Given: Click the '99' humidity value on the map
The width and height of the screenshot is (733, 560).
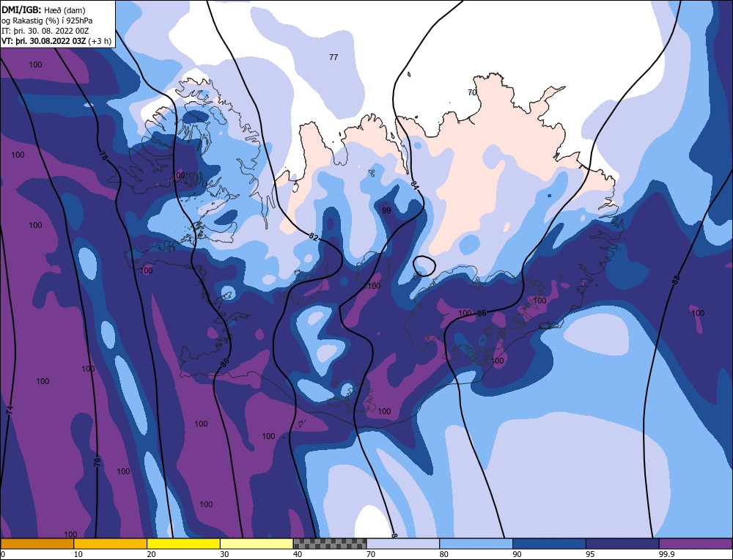Looking at the screenshot, I should 386,211.
